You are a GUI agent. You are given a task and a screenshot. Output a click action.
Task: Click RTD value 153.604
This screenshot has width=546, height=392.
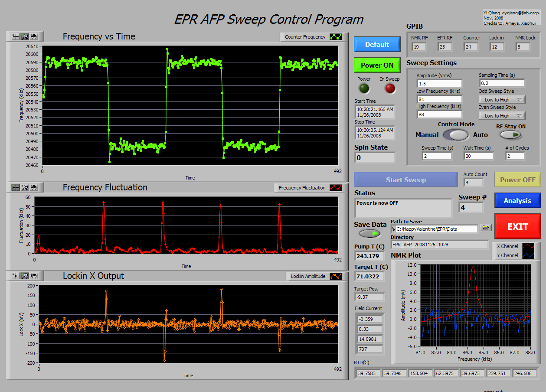pyautogui.click(x=420, y=373)
